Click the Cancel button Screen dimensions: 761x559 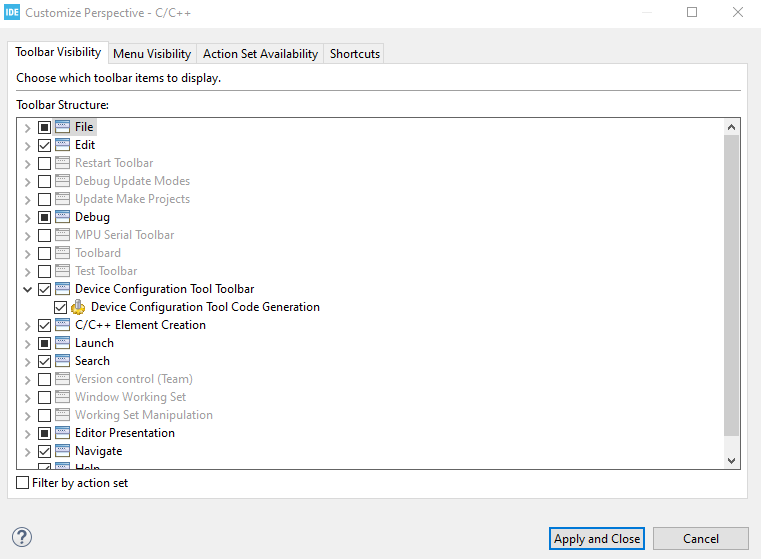point(701,538)
